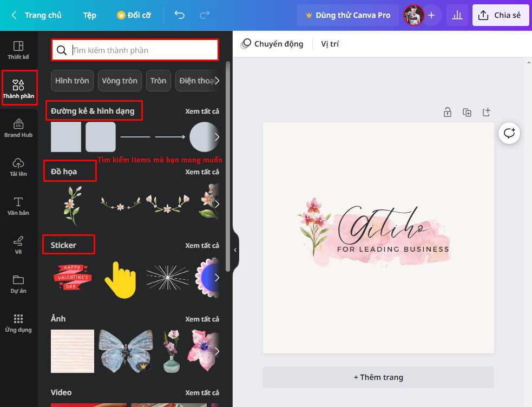
Task: Open the Thiết kế design tab
Action: pyautogui.click(x=18, y=50)
